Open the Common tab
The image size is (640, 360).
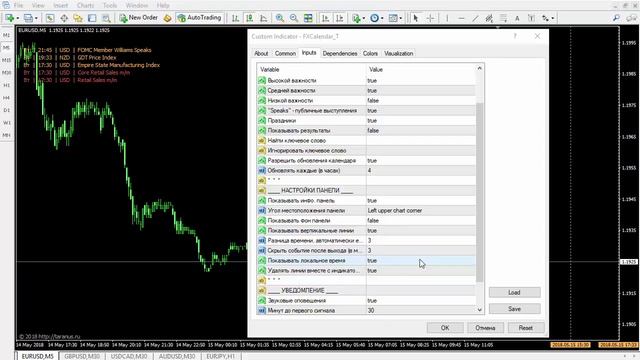pos(285,53)
